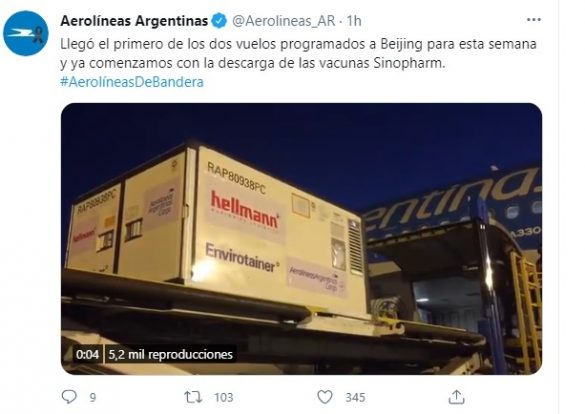The height and width of the screenshot is (414, 585).
Task: Click the 5,2 mil reproducciones view count
Action: [171, 354]
